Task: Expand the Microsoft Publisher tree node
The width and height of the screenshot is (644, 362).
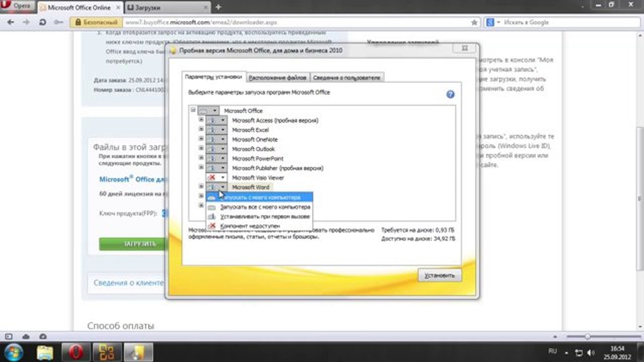Action: (201, 168)
